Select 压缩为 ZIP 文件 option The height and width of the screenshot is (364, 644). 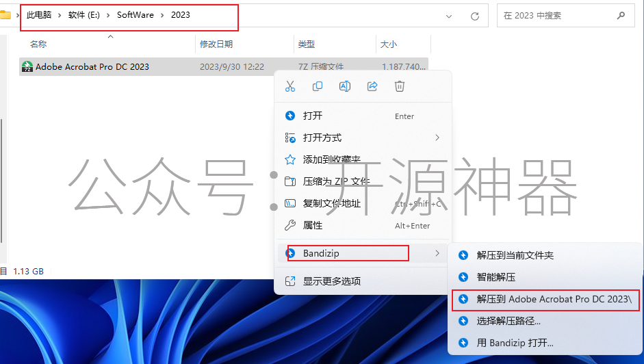point(363,181)
